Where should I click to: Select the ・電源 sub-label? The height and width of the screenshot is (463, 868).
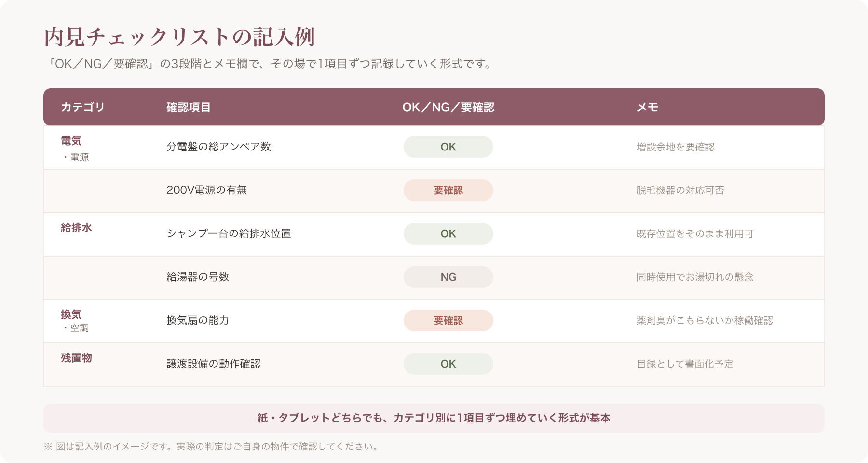(75, 157)
